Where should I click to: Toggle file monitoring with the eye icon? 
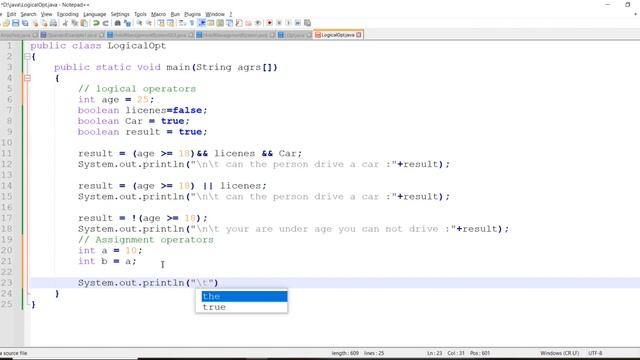(258, 23)
